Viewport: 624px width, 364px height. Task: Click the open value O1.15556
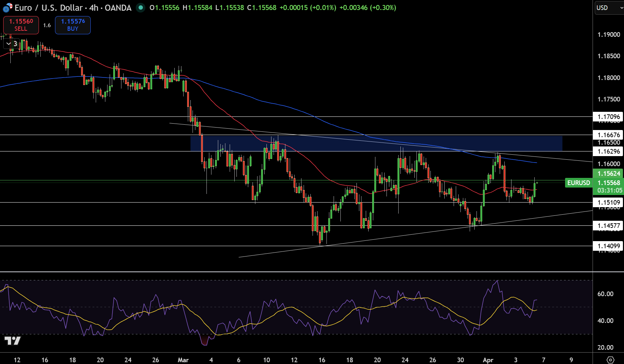(x=164, y=8)
